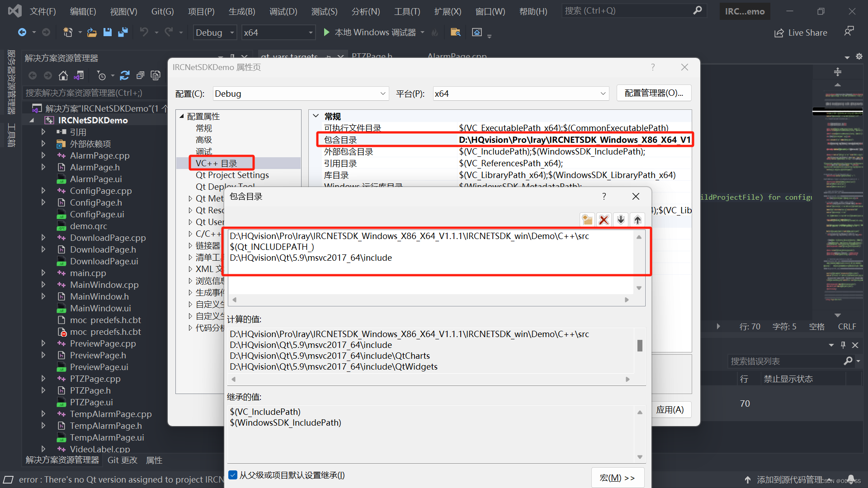Click new project toolbar icon

68,32
